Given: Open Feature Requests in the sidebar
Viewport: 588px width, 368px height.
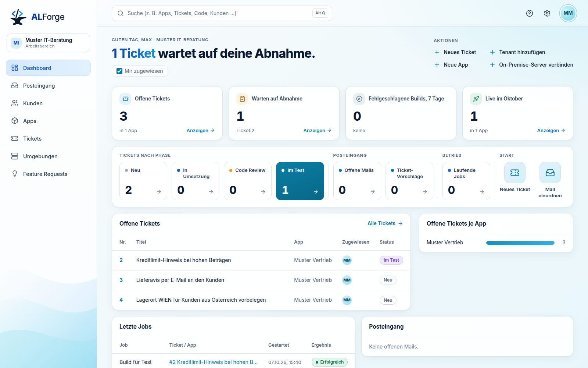Looking at the screenshot, I should pos(48,174).
